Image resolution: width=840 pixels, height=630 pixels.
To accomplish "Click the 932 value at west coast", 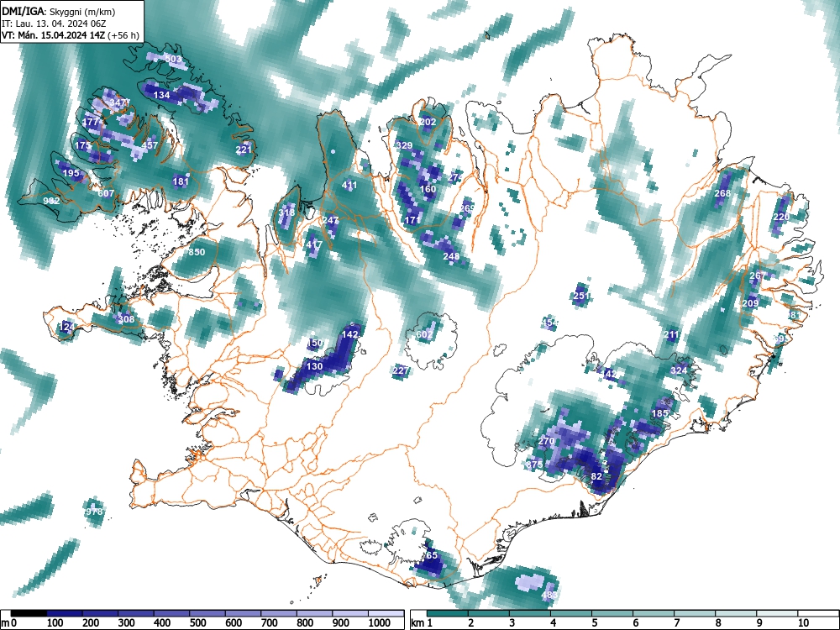I will (51, 201).
